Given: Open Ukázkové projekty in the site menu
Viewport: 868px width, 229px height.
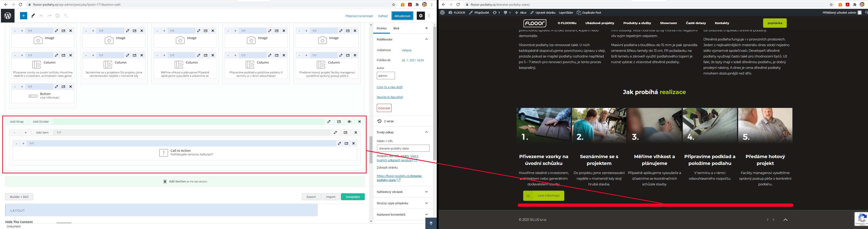Looking at the screenshot, I should click(600, 23).
